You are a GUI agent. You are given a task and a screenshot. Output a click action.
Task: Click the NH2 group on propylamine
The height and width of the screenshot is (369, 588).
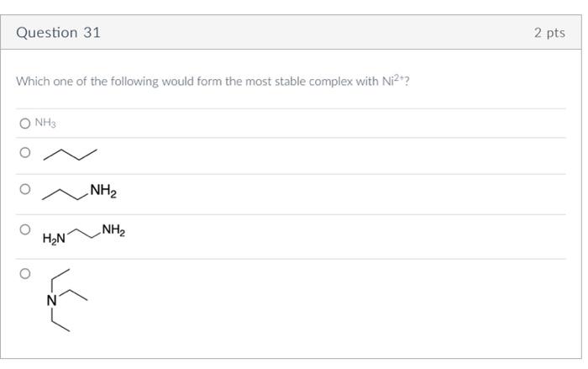[x=102, y=192]
